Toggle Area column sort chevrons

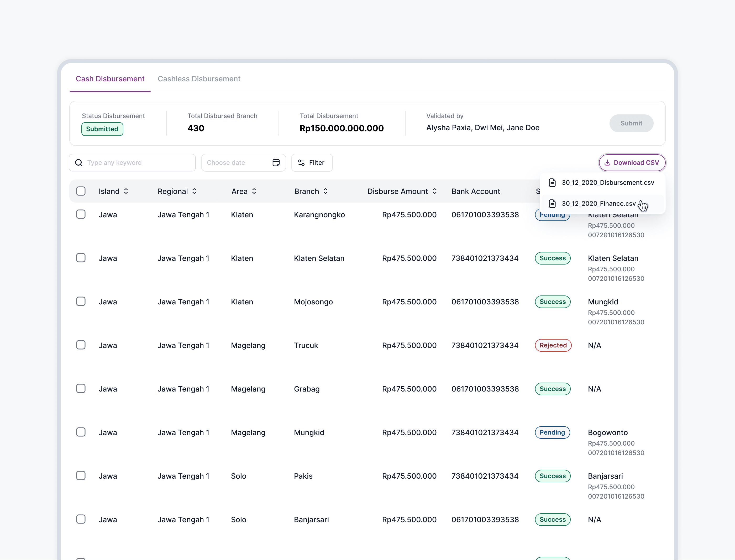tap(254, 191)
